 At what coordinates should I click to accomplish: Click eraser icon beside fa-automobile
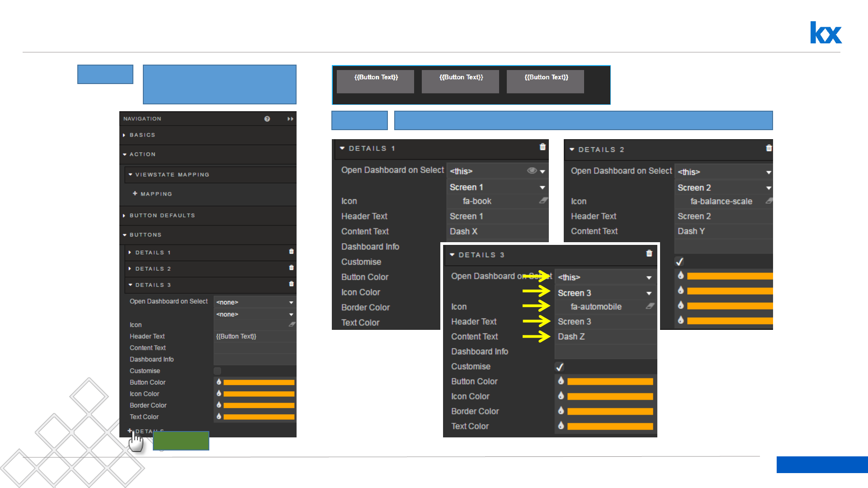[650, 306]
